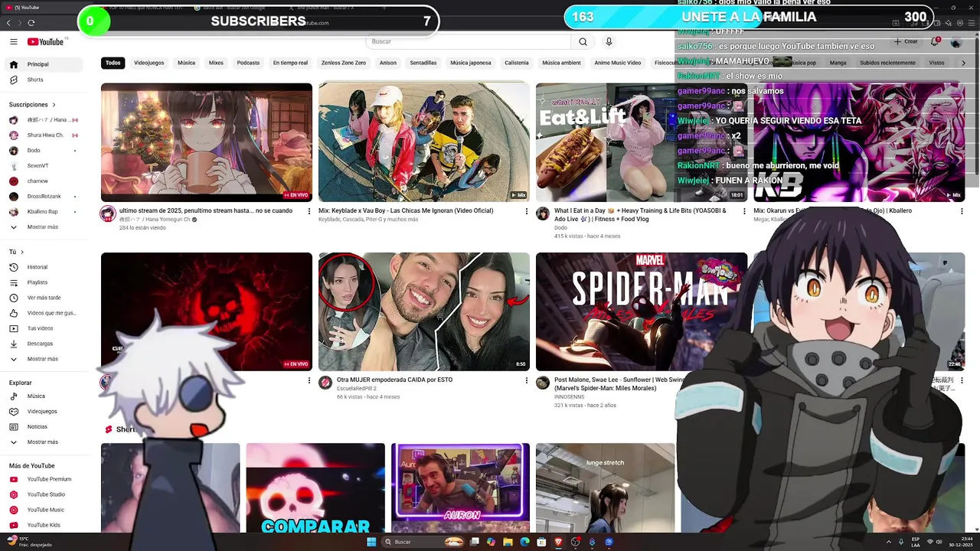Viewport: 980px width, 551px height.
Task: Open the Tú section arrow
Action: click(x=21, y=252)
